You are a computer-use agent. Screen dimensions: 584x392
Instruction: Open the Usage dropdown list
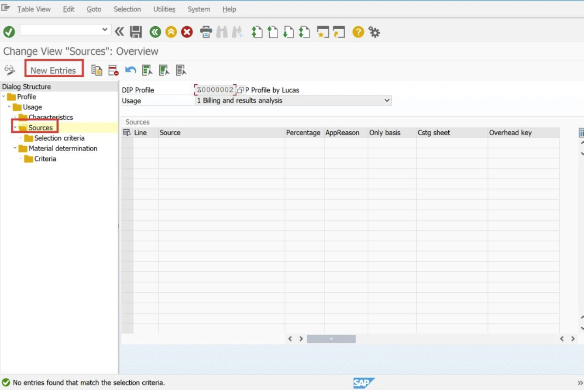(387, 100)
